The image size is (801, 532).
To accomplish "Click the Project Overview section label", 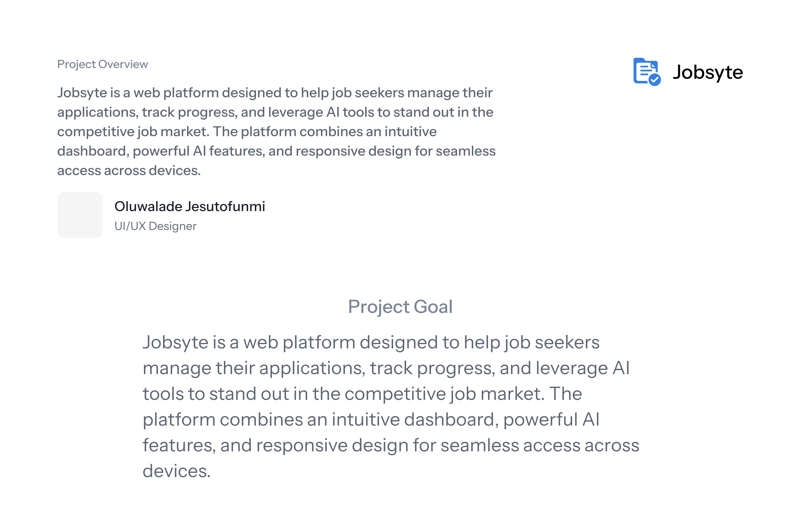I will click(x=102, y=64).
